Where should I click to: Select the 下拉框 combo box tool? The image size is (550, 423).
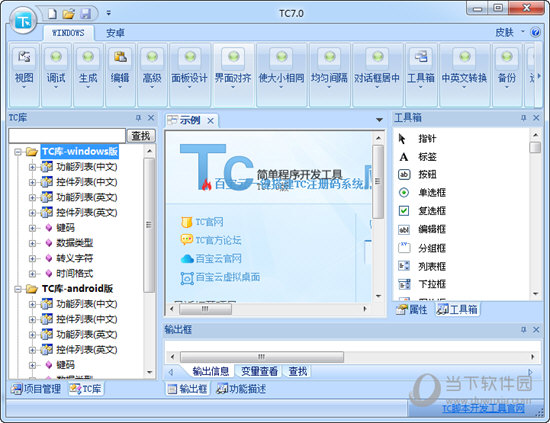coord(422,284)
